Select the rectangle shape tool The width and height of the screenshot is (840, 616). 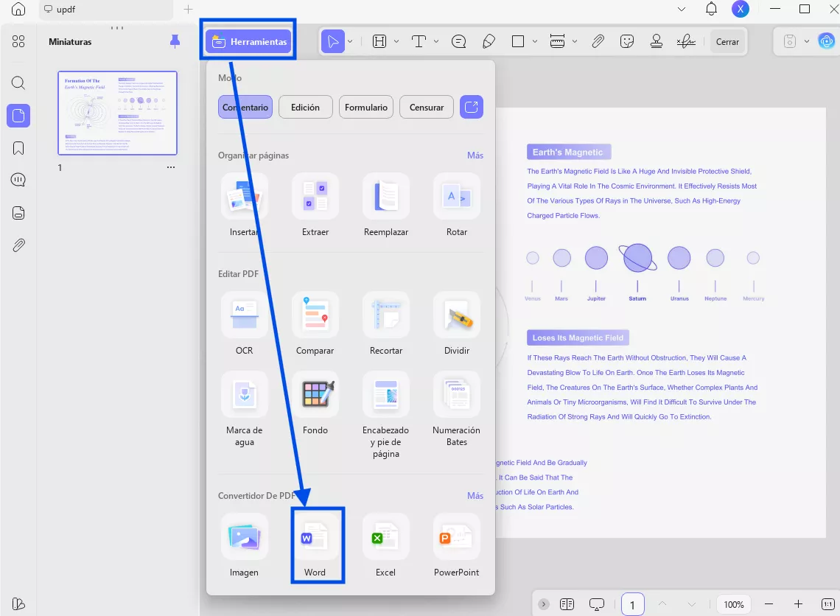[518, 41]
